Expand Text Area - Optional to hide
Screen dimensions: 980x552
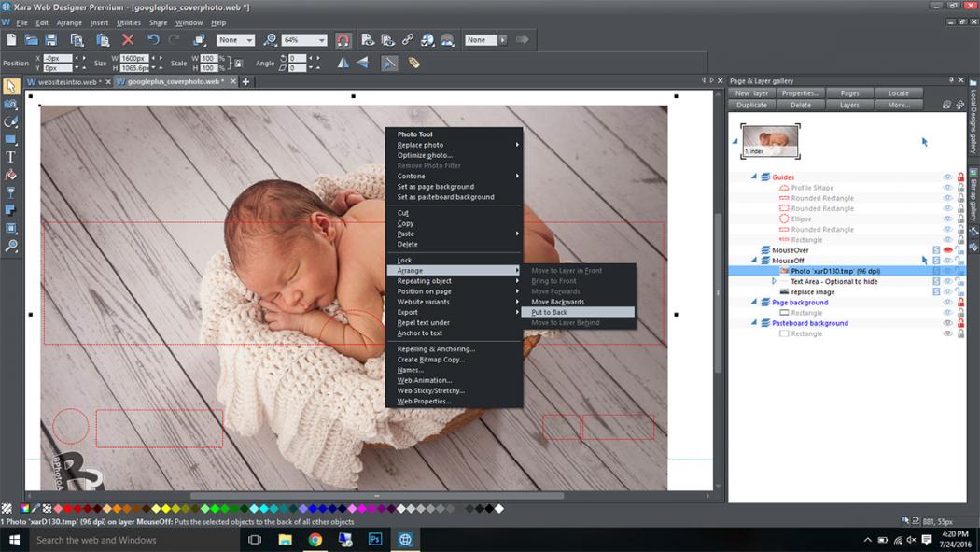point(774,281)
